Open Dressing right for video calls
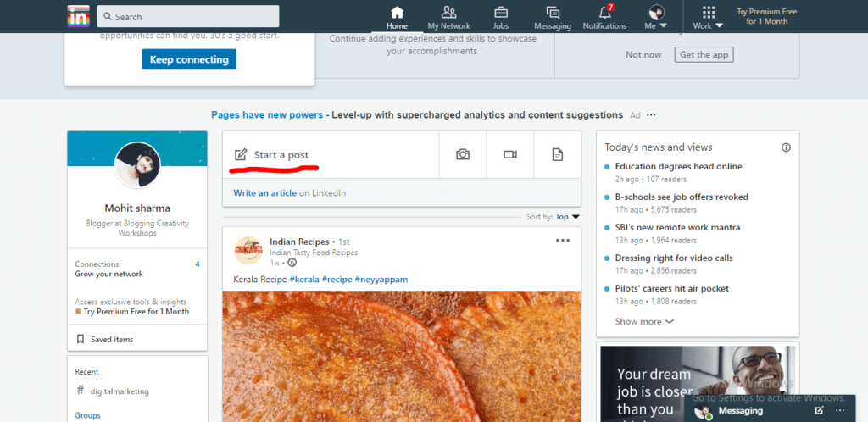The image size is (868, 422). pyautogui.click(x=674, y=258)
